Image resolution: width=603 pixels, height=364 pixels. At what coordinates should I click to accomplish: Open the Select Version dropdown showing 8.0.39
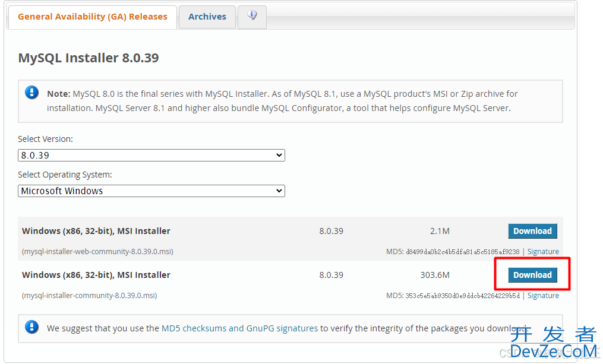(151, 156)
